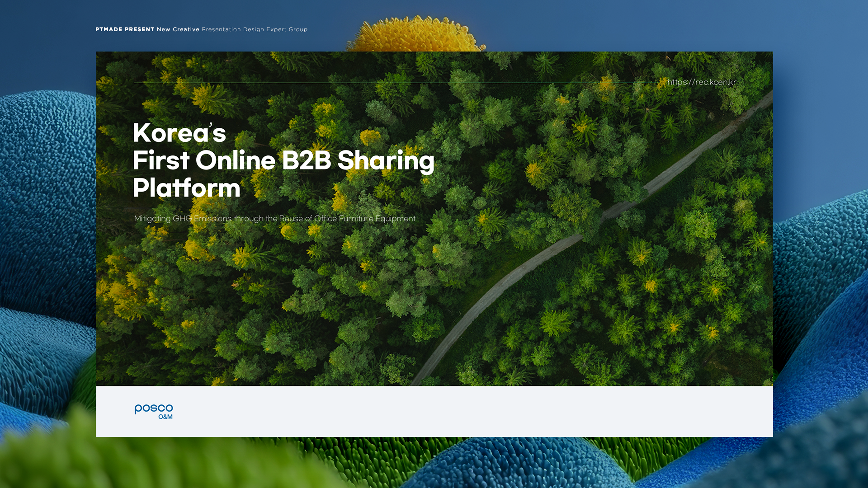Click the 'Korea's' headline line
Screen dimensions: 868x488
tap(179, 133)
